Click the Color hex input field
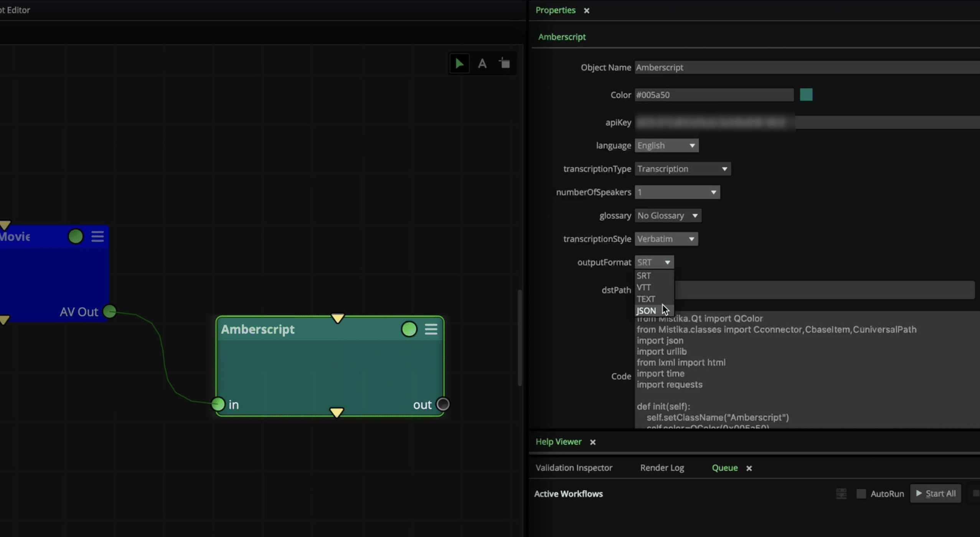Screen dimensions: 980x537 click(x=714, y=95)
